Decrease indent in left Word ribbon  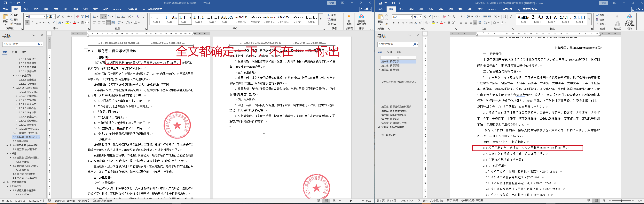click(x=119, y=17)
